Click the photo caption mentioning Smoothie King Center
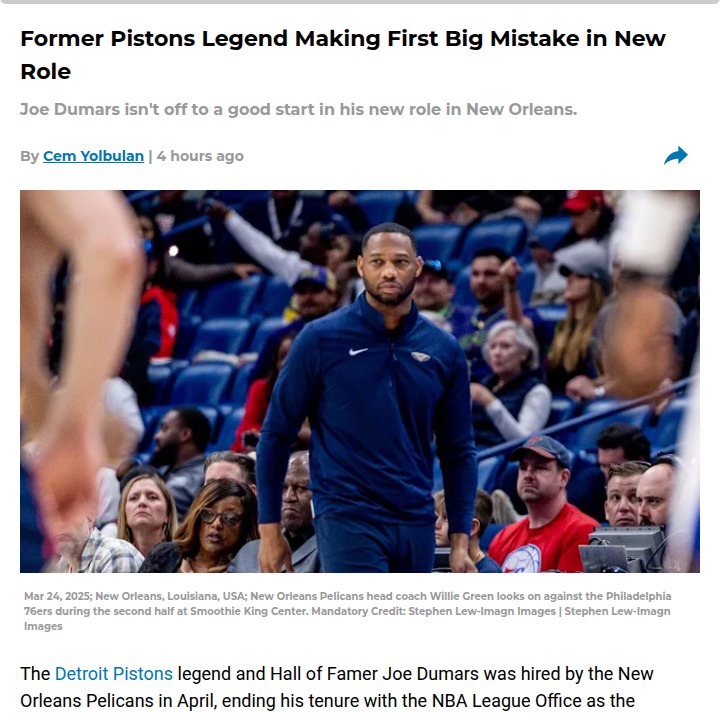The height and width of the screenshot is (720, 720). pos(348,611)
